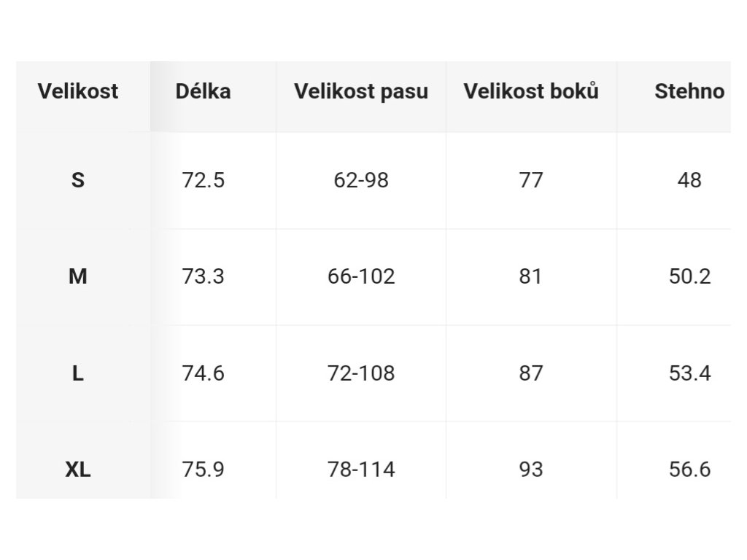Click the Velikost column header

click(77, 91)
